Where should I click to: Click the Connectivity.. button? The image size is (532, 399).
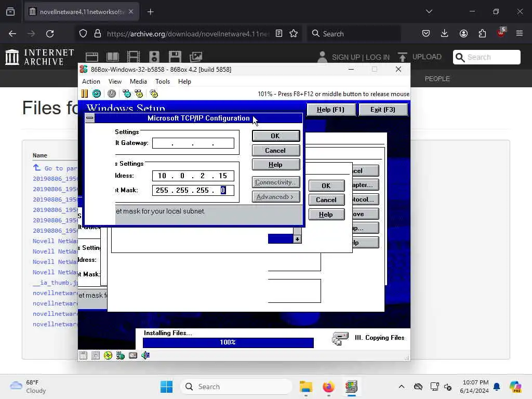click(x=275, y=182)
